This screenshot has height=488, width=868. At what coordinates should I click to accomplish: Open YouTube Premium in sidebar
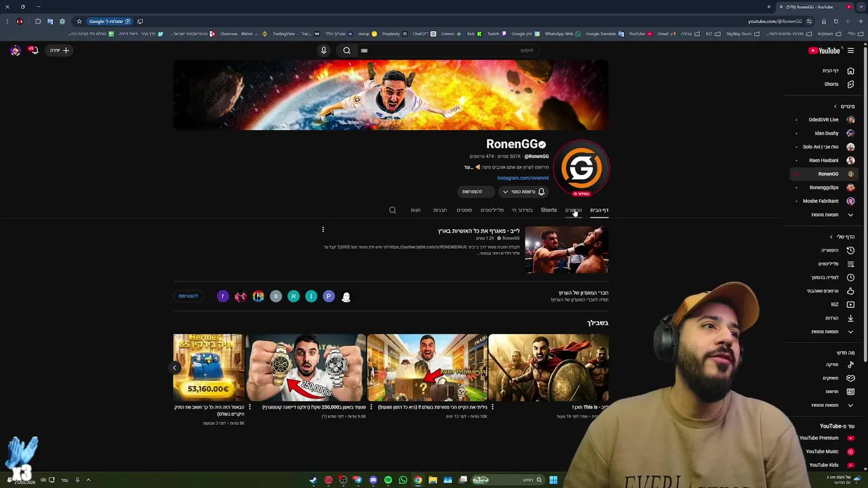(825, 438)
